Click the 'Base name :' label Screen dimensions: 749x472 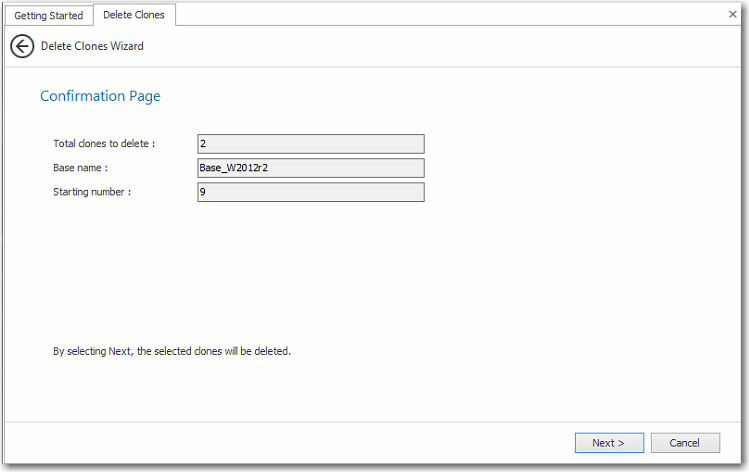pyautogui.click(x=80, y=168)
